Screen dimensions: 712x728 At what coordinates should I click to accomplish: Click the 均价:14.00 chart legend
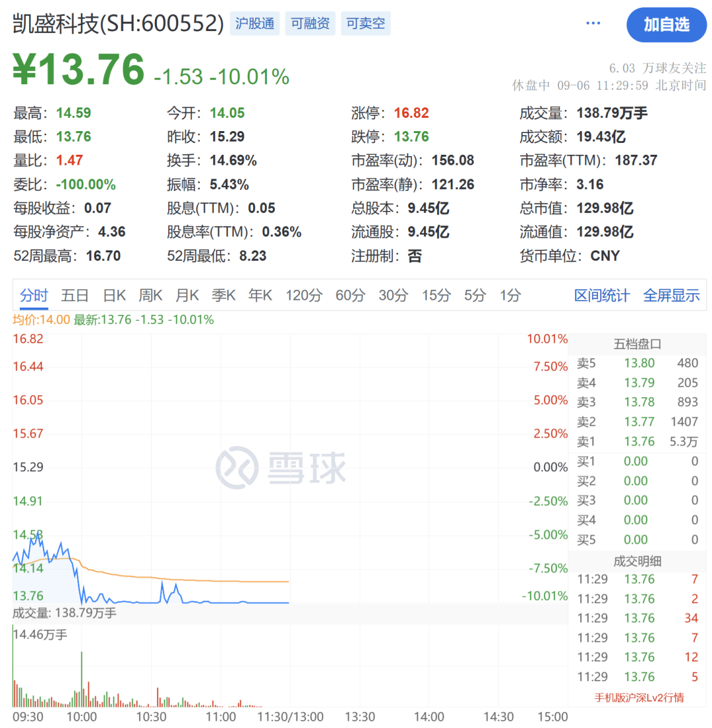pyautogui.click(x=42, y=320)
